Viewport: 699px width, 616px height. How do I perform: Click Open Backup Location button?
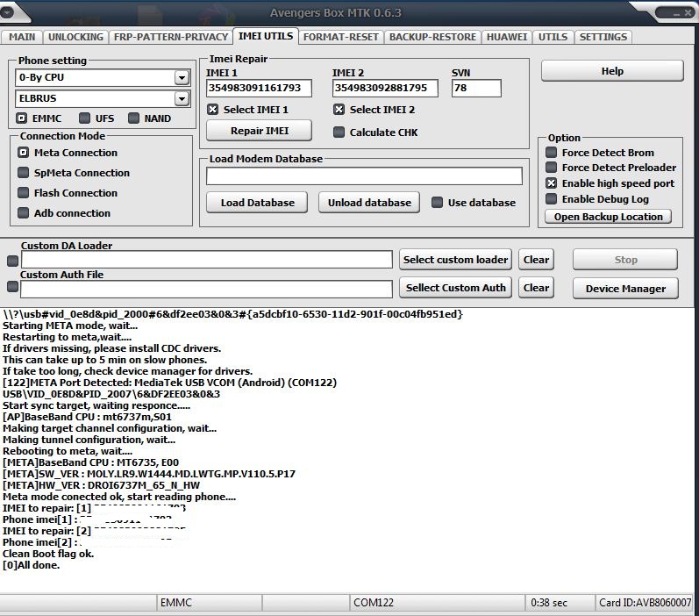[608, 217]
